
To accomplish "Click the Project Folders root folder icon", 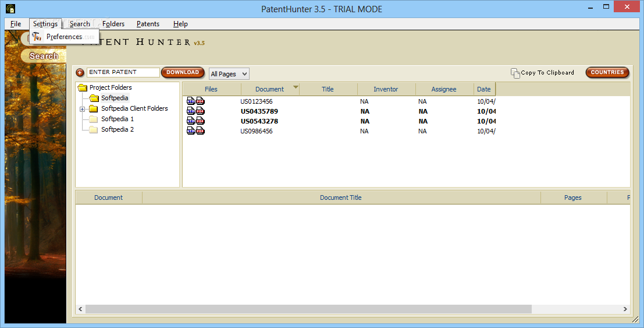I will (83, 87).
